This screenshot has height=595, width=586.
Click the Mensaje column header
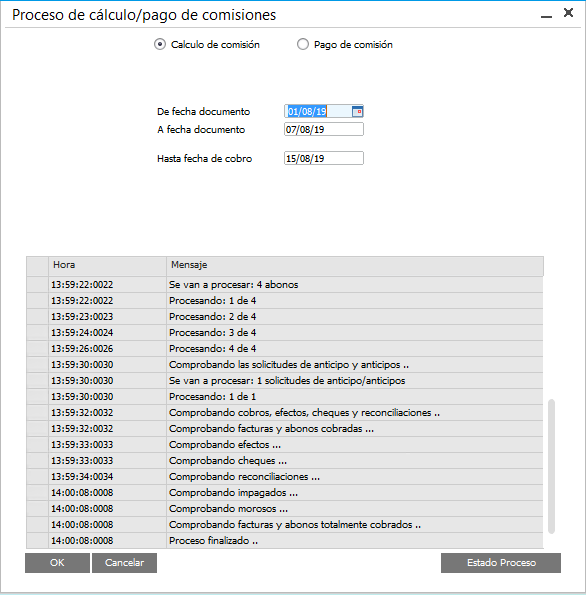click(355, 265)
